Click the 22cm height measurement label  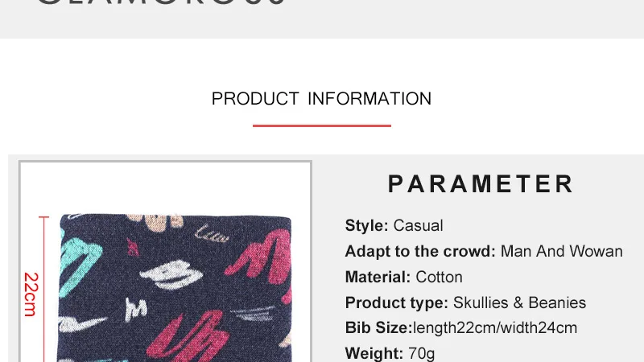click(31, 294)
